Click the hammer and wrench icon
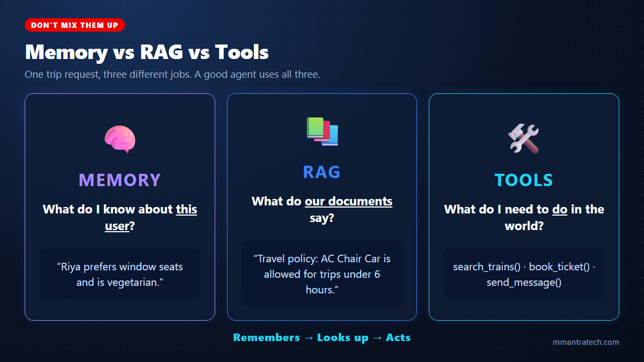Viewport: 644px width, 362px height. [524, 139]
